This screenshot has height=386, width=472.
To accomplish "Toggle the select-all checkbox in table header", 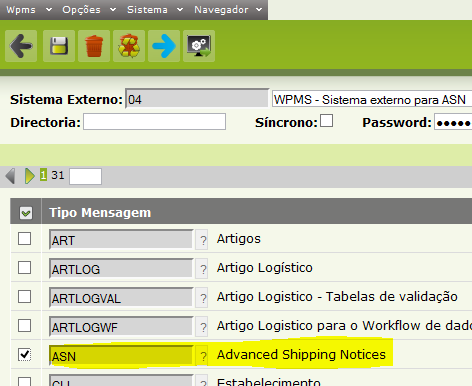I will point(26,213).
